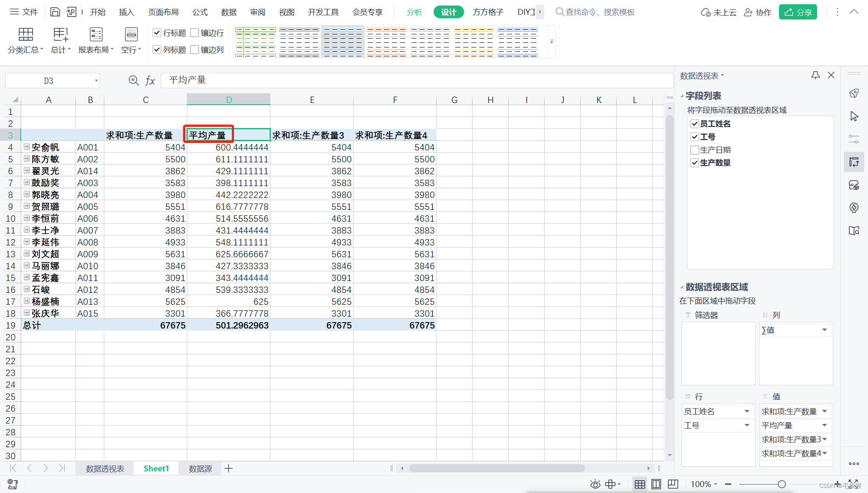Viewport: 868px width, 493px height.
Task: Open the ∑值 dropdown in the columns area
Action: pyautogui.click(x=824, y=330)
